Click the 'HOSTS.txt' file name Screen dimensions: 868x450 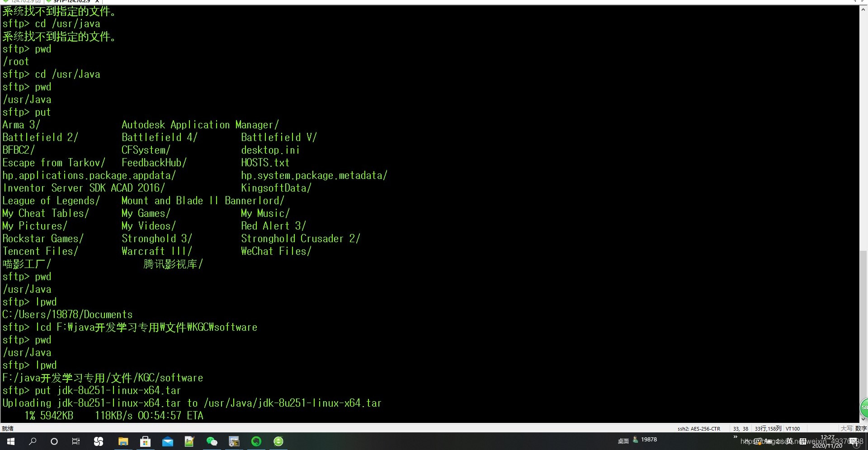(265, 163)
